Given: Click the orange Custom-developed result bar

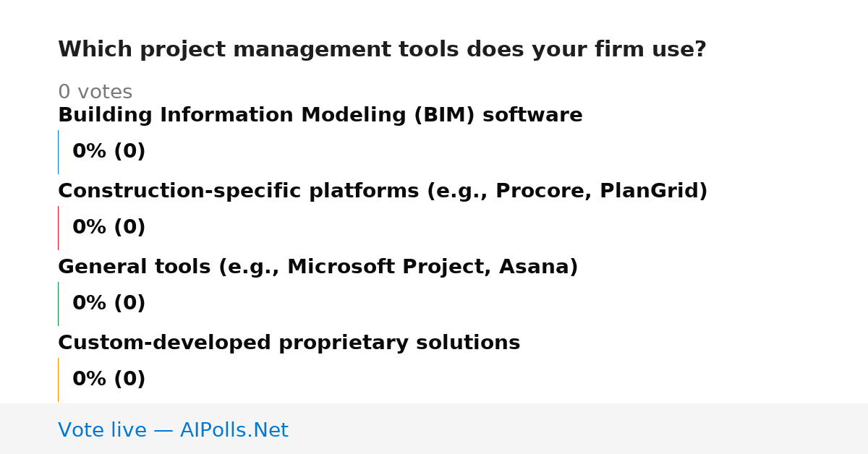Looking at the screenshot, I should 58,380.
